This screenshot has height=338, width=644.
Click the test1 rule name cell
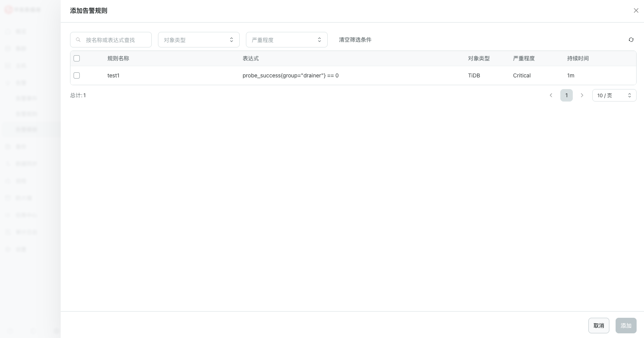coord(113,75)
